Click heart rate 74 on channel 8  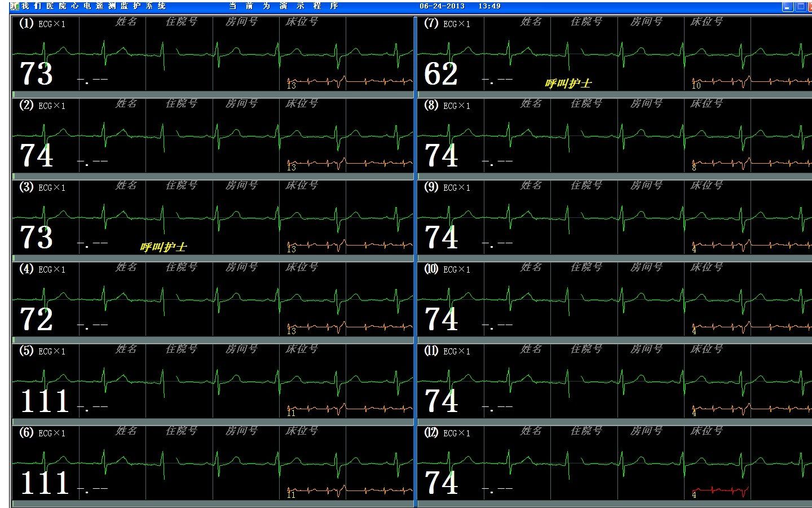[441, 155]
